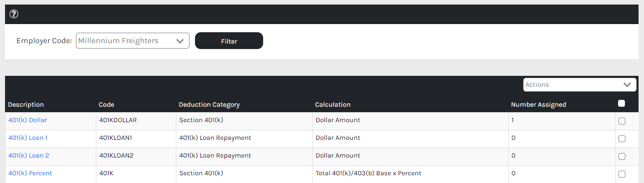Check the 401(k) Dollar row checkbox
This screenshot has height=183, width=644.
point(622,121)
